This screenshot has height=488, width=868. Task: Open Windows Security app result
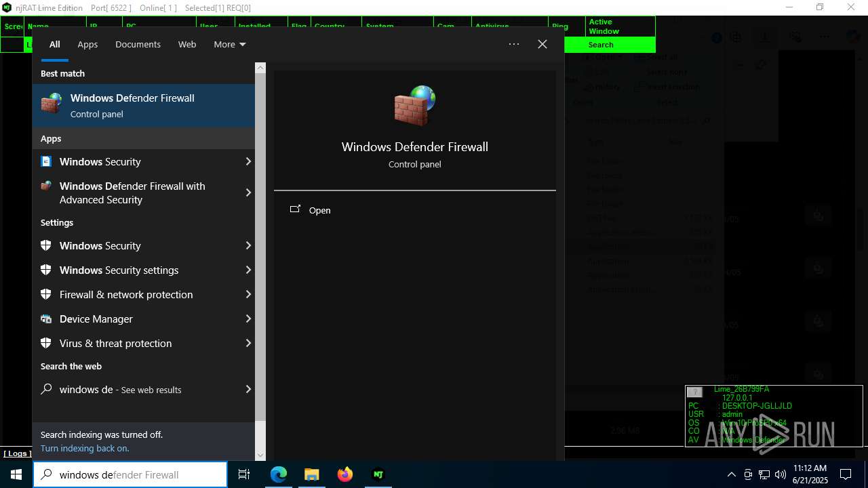[137, 161]
